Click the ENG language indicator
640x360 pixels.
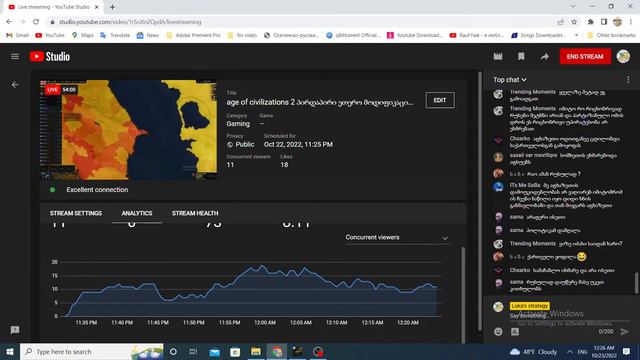point(582,351)
